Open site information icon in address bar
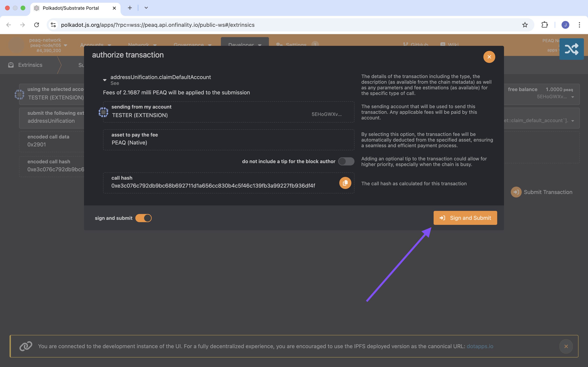 (x=53, y=25)
